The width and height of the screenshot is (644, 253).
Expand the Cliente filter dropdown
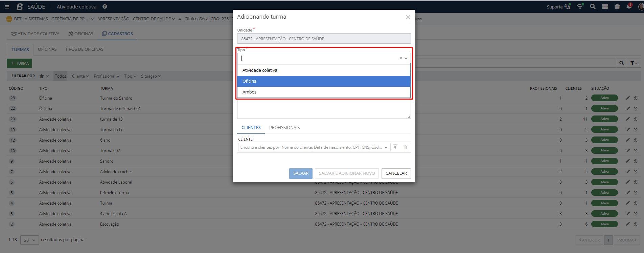[x=80, y=76]
